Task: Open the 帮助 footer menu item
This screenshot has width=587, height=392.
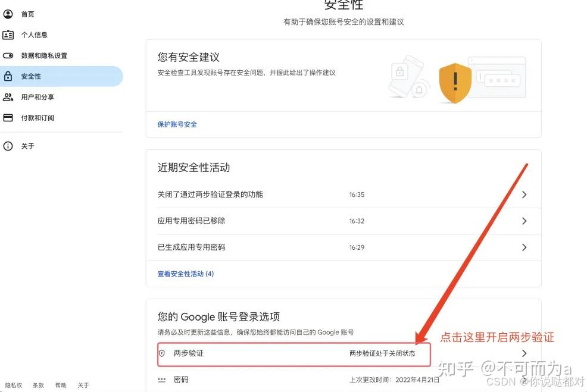Action: point(60,385)
